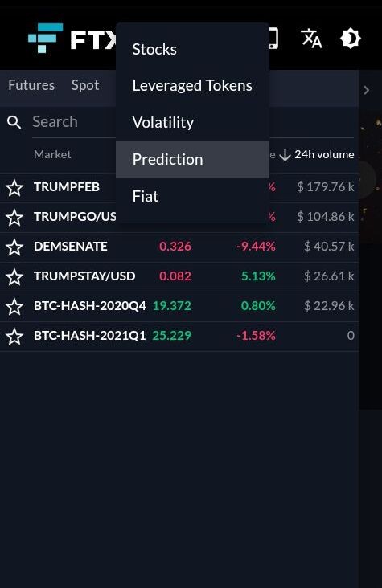Click the mobile device icon in header
Image resolution: width=382 pixels, height=588 pixels.
[273, 39]
